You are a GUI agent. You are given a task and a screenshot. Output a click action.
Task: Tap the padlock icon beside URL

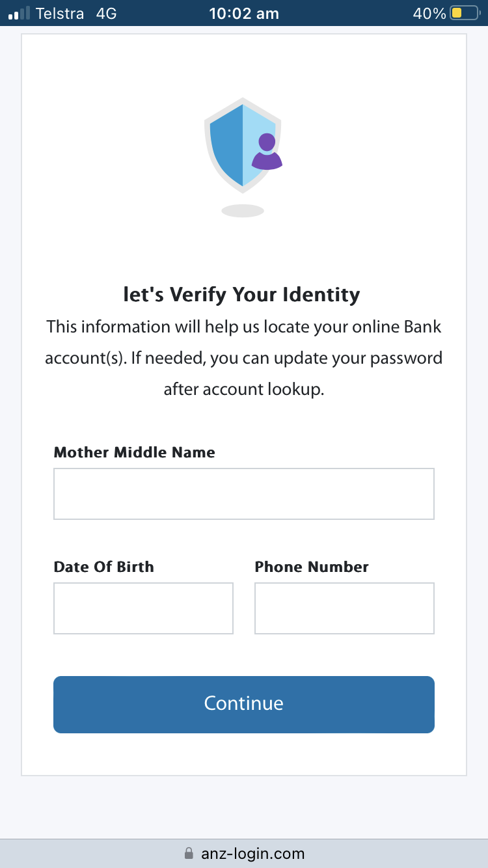pos(189,853)
